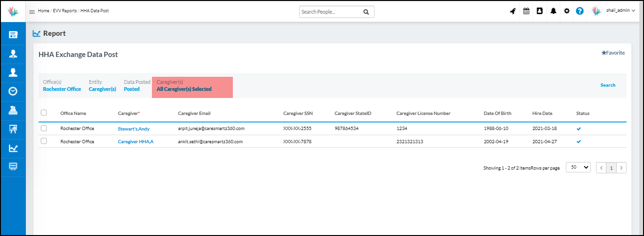Click the clock icon in left sidebar
The width and height of the screenshot is (644, 236).
(x=13, y=91)
